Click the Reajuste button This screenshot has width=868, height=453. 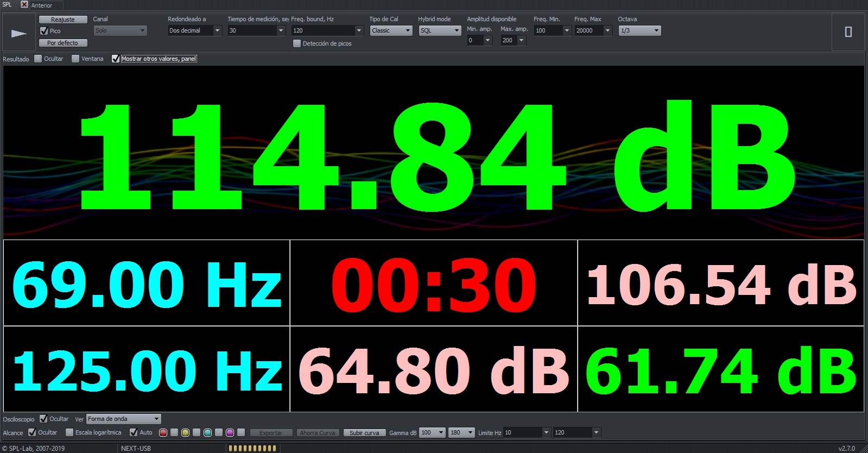point(63,20)
